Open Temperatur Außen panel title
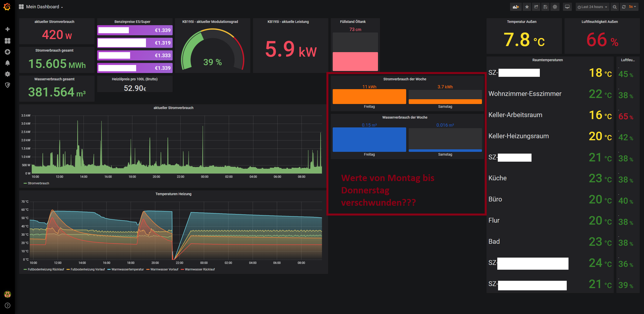Viewport: 644px width, 314px height. click(x=522, y=22)
